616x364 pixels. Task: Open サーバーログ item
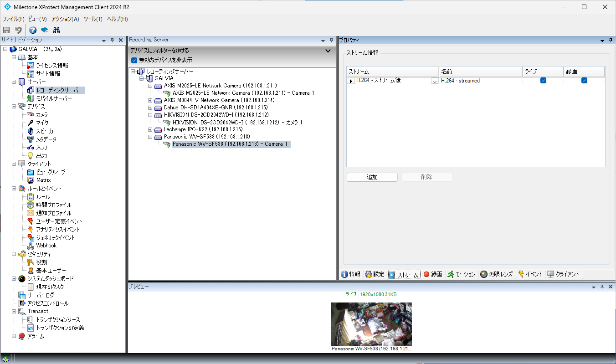[x=41, y=295]
